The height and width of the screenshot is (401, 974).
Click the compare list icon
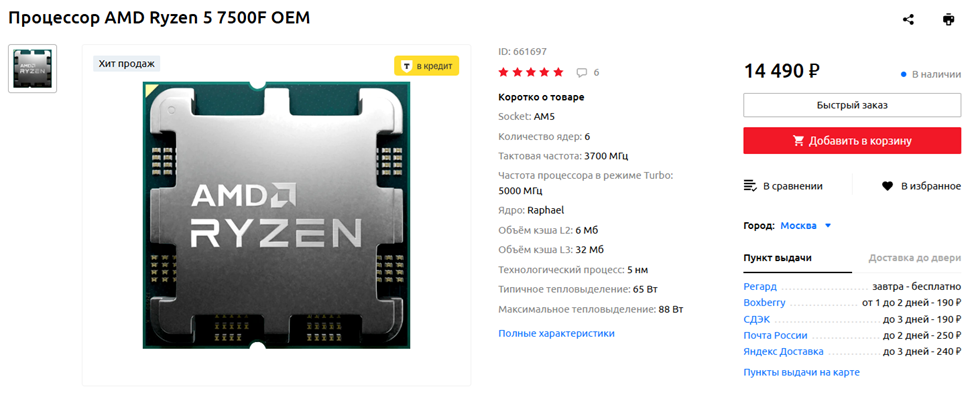(750, 186)
